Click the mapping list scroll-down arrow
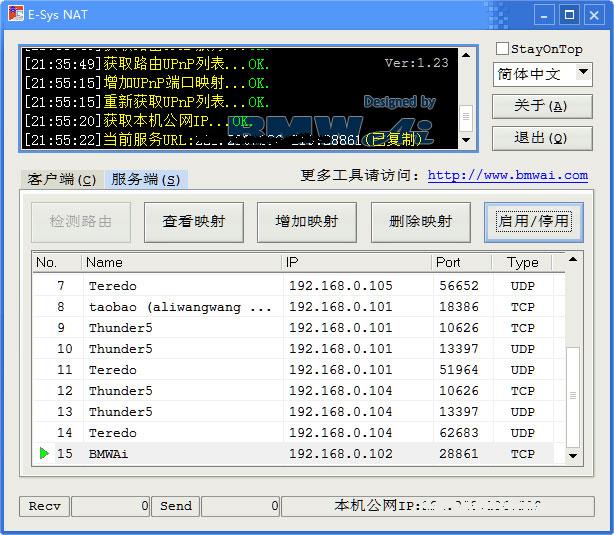614x535 pixels. [573, 455]
